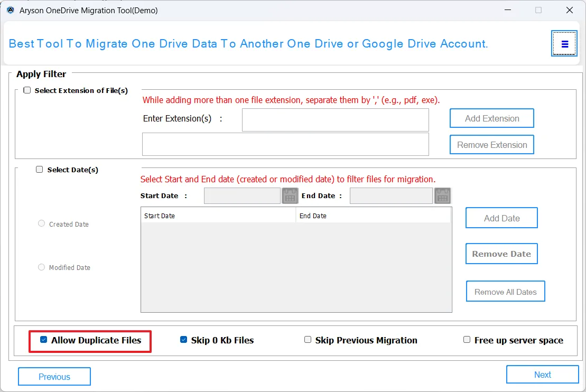
Task: Click the Aryson app logo in title bar
Action: 10,10
